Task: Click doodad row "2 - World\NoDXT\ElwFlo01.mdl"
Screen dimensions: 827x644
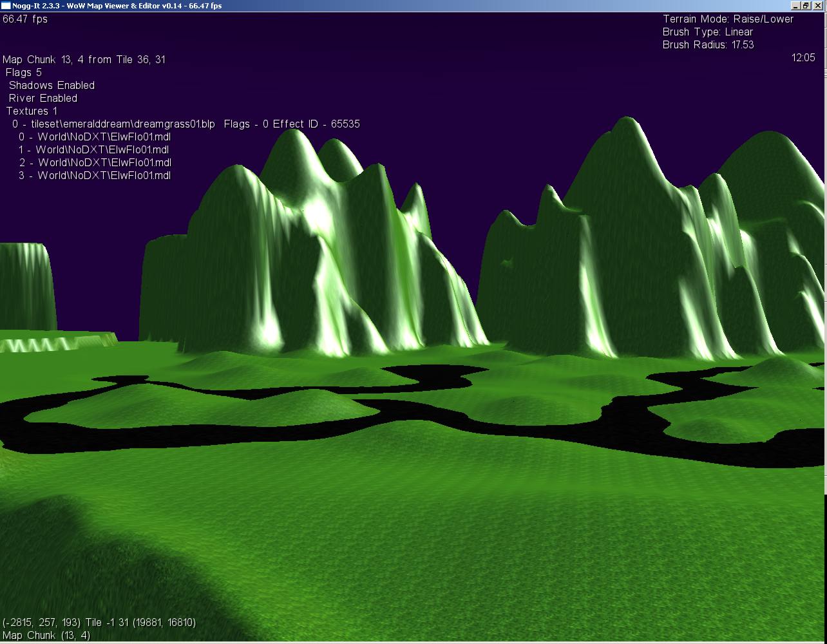Action: click(x=95, y=163)
